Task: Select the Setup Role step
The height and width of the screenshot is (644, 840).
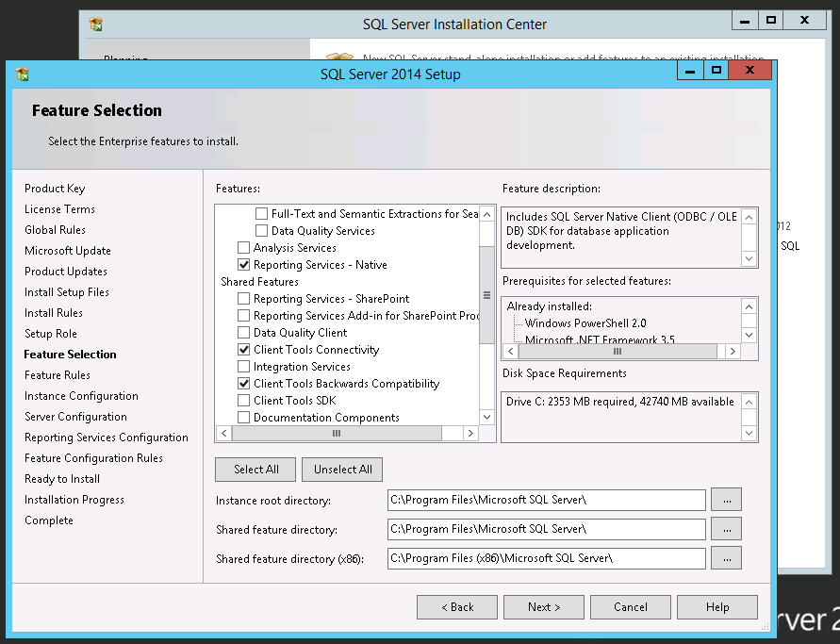Action: [x=50, y=334]
